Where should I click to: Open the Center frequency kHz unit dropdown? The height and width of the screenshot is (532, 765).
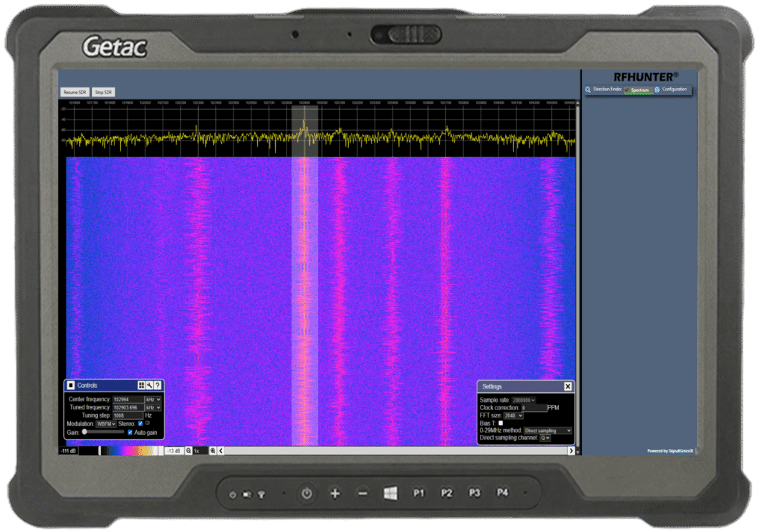(x=153, y=399)
